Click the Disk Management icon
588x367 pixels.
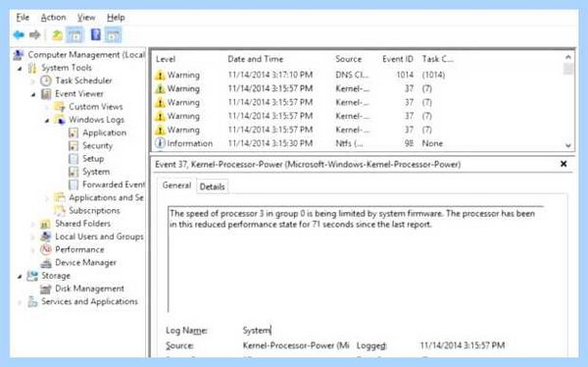[46, 288]
